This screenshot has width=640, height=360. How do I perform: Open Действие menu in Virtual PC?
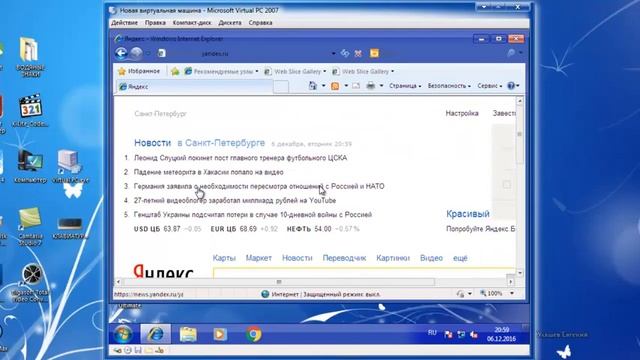[x=124, y=23]
